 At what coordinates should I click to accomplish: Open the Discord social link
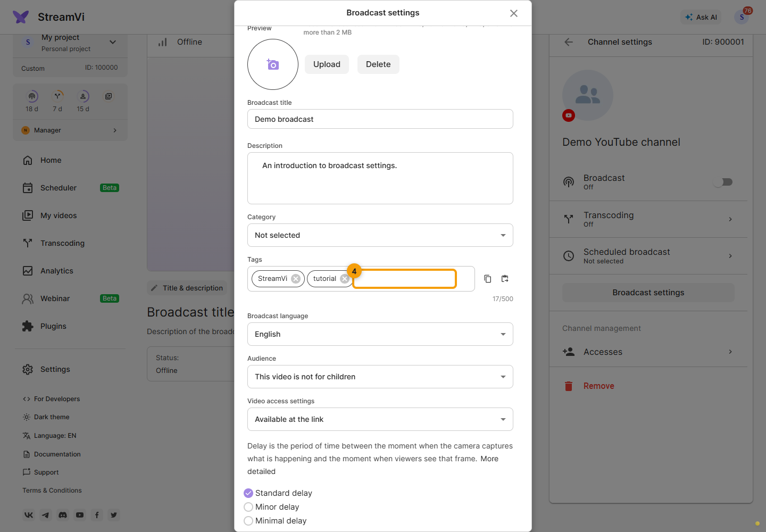[x=63, y=515]
